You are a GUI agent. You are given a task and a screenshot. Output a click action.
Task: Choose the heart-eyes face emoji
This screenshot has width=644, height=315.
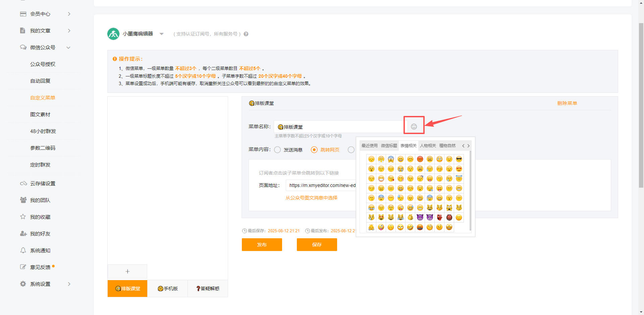[459, 169]
